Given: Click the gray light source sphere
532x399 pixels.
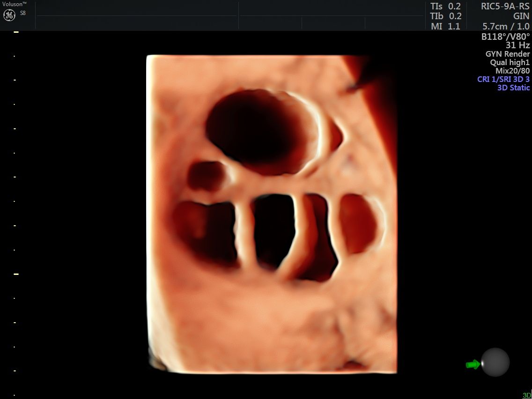Looking at the screenshot, I should [x=495, y=362].
